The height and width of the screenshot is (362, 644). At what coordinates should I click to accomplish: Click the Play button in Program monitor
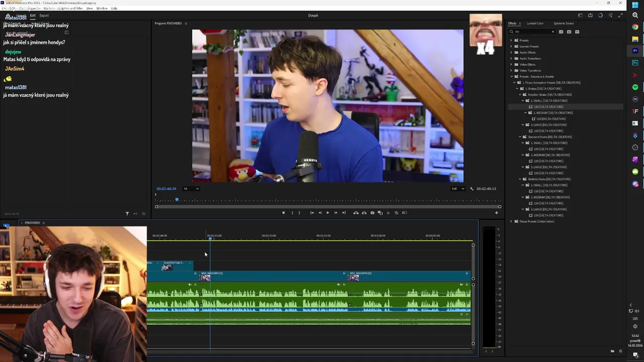coord(328,213)
